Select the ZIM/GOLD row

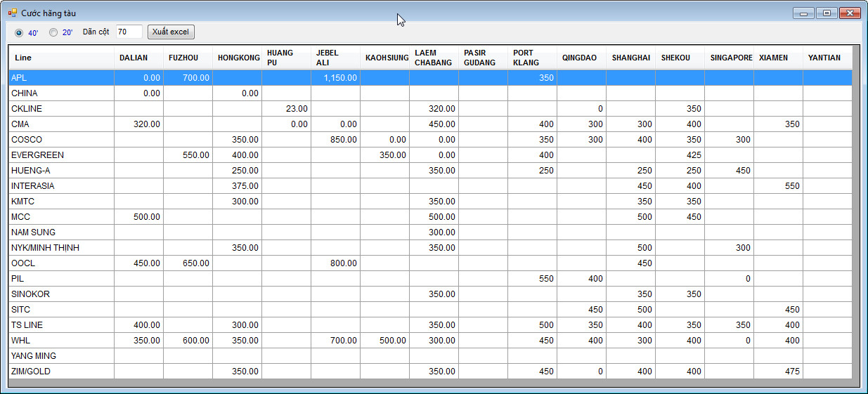[x=430, y=371]
